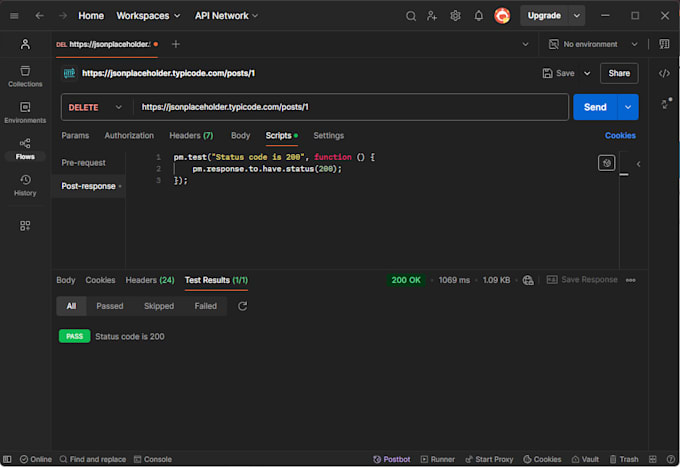Open Flows in the sidebar
Viewport: 680px width, 467px height.
[25, 149]
